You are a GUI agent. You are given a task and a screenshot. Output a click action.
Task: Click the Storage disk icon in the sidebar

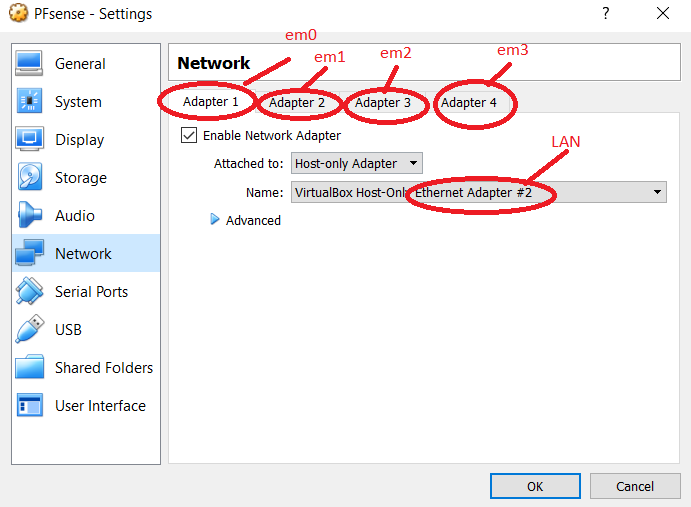coord(30,177)
